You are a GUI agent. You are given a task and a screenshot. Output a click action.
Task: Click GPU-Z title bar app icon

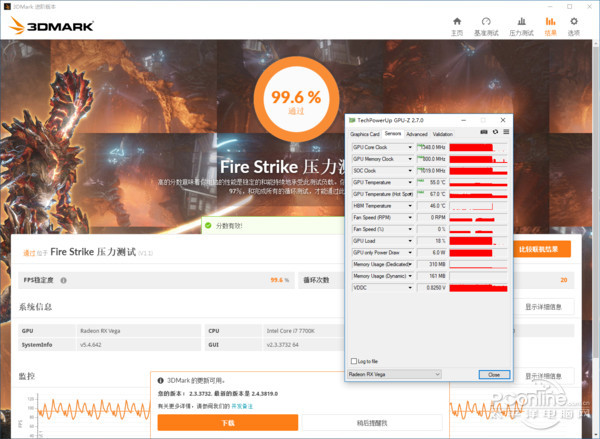click(x=352, y=120)
